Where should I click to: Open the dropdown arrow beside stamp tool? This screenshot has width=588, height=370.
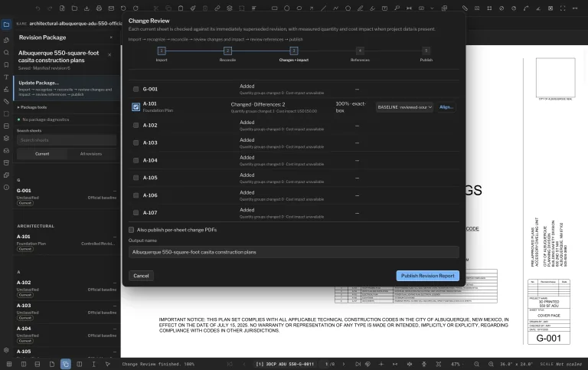click(x=432, y=8)
